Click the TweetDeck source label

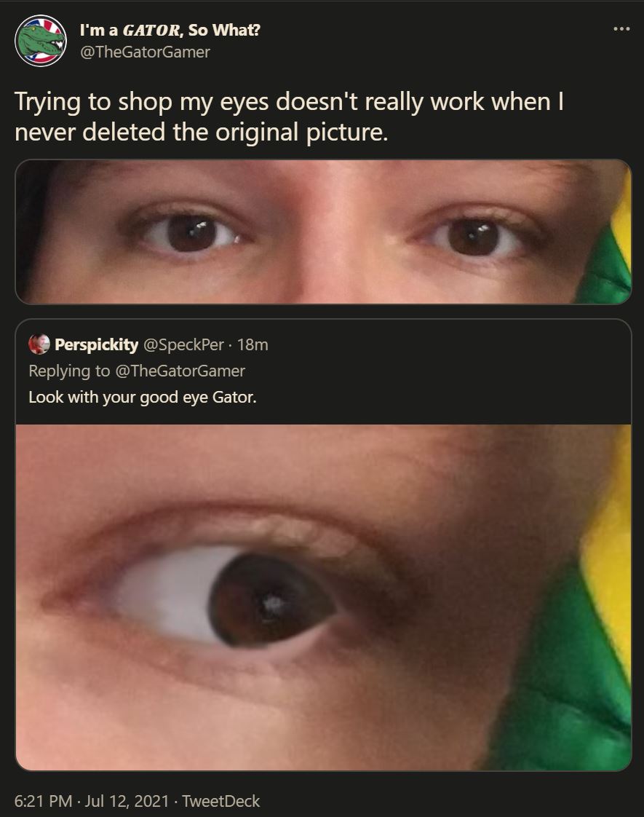(x=220, y=801)
